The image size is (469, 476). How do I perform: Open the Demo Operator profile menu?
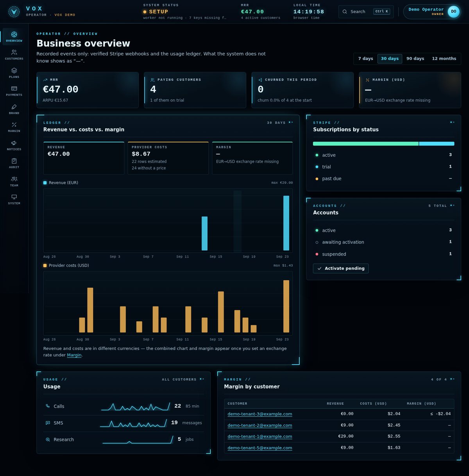[x=432, y=12]
